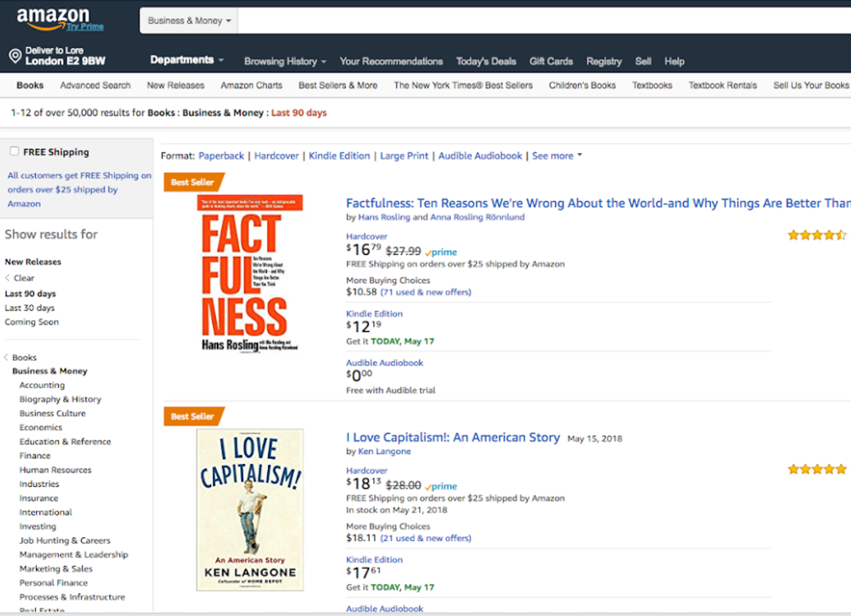Image resolution: width=851 pixels, height=616 pixels.
Task: Click the Sell nav item
Action: coord(643,61)
